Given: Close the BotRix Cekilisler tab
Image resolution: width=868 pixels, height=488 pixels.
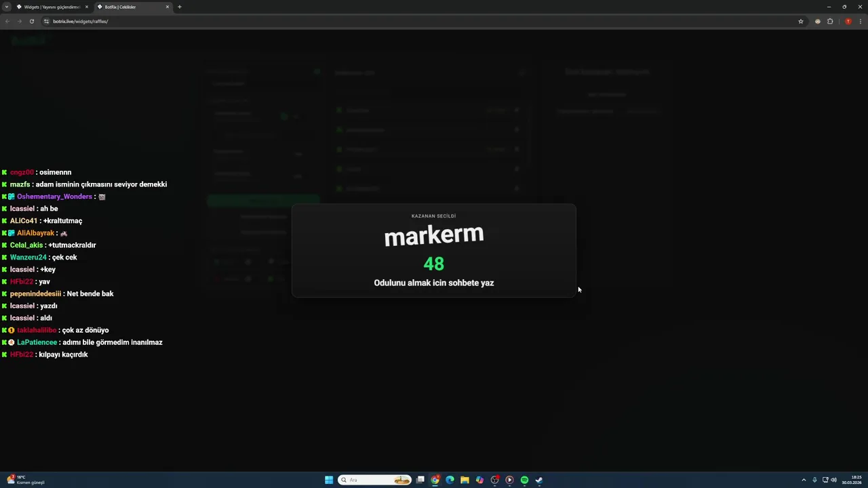Looking at the screenshot, I should pyautogui.click(x=167, y=7).
